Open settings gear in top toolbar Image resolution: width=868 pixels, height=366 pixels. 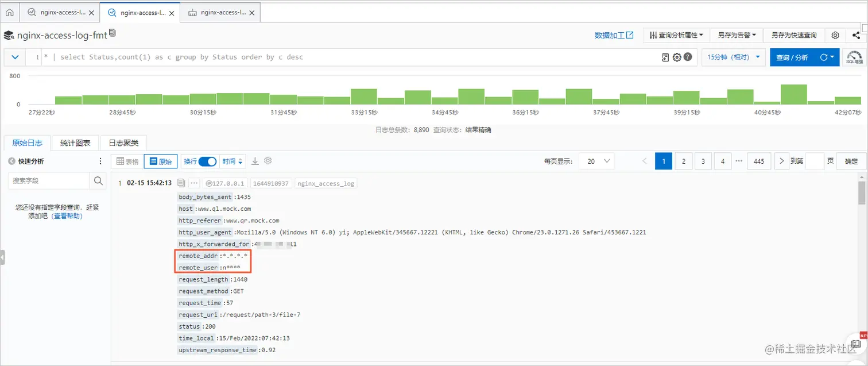coord(835,35)
